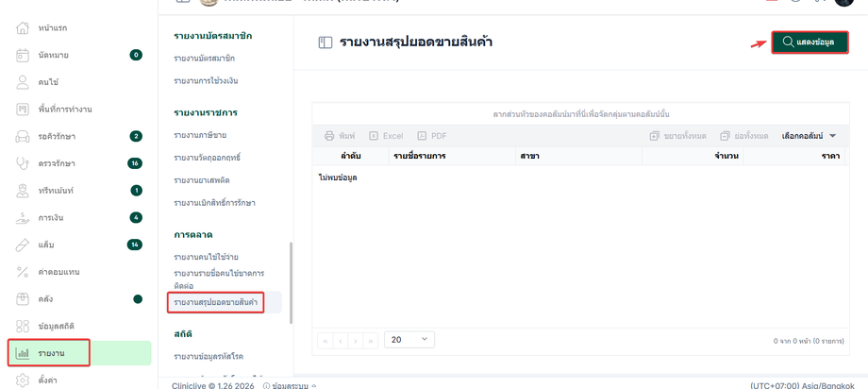Viewport: 868px width, 389px height.
Task: Click the badge 14 beside แล็บ
Action: 135,245
